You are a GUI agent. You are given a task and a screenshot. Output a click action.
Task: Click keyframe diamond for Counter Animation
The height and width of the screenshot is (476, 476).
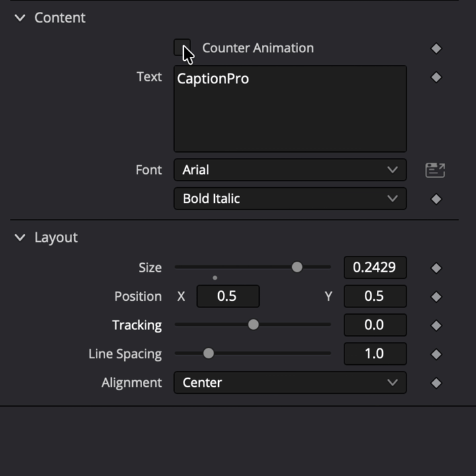click(436, 48)
